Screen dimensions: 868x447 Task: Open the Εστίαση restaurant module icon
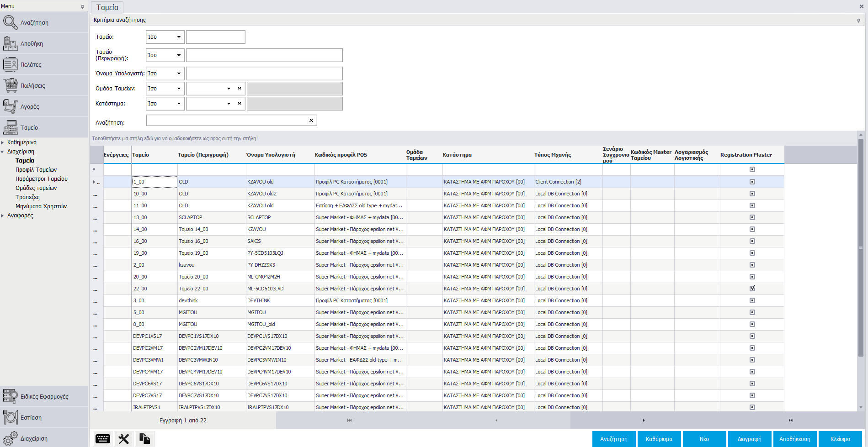click(x=10, y=417)
